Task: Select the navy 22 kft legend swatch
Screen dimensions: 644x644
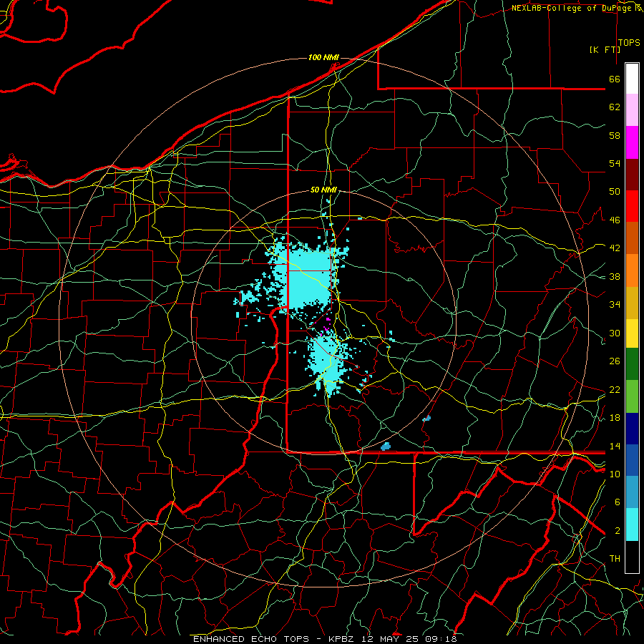Action: 632,429
